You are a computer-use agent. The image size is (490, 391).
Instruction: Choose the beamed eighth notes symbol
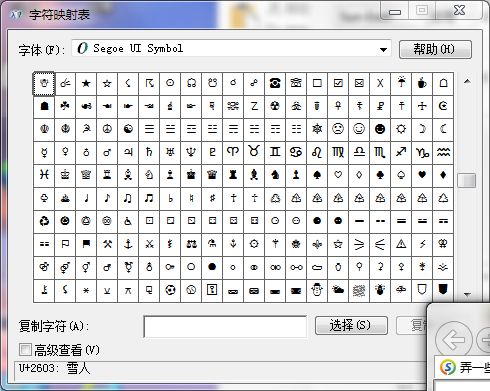coord(128,198)
